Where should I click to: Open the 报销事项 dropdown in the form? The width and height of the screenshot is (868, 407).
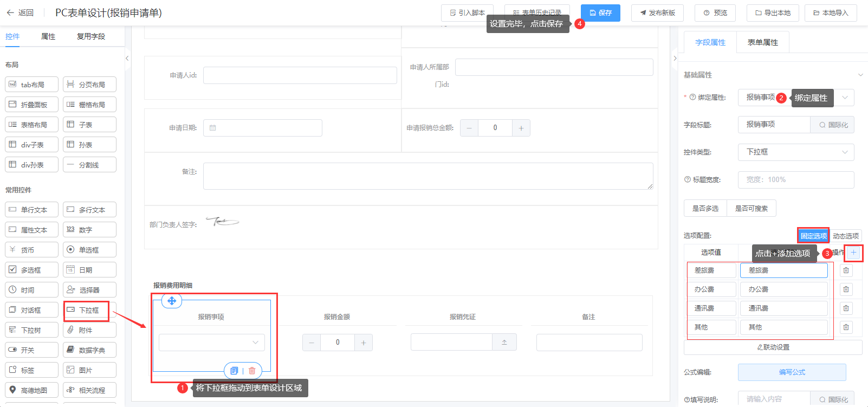(x=212, y=343)
